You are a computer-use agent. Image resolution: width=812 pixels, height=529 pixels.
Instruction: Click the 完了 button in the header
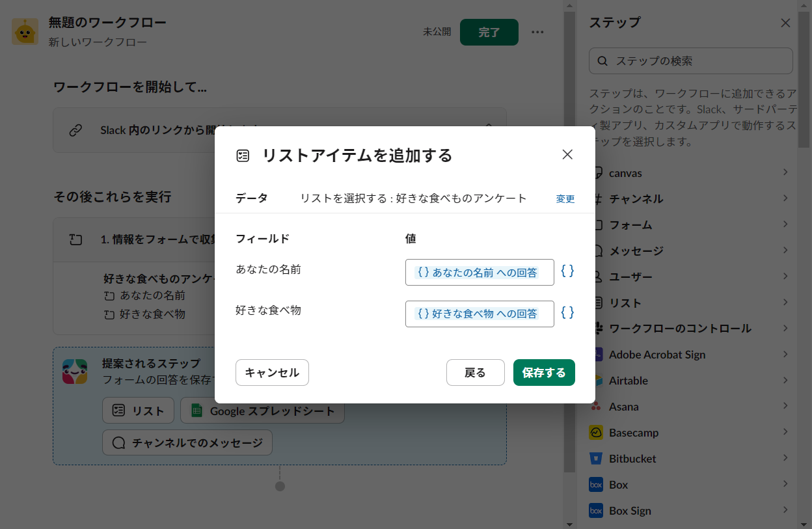489,33
